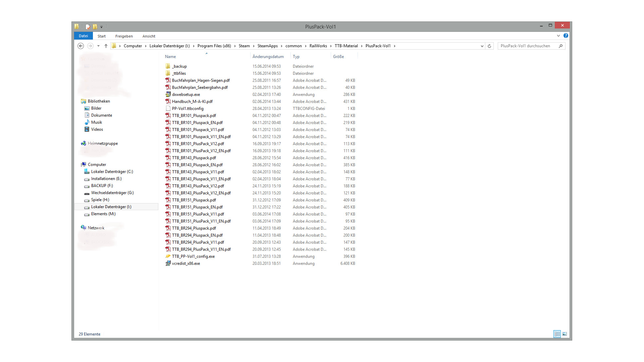The height and width of the screenshot is (362, 644).
Task: Expand the ribbon with the chevron
Action: (558, 36)
